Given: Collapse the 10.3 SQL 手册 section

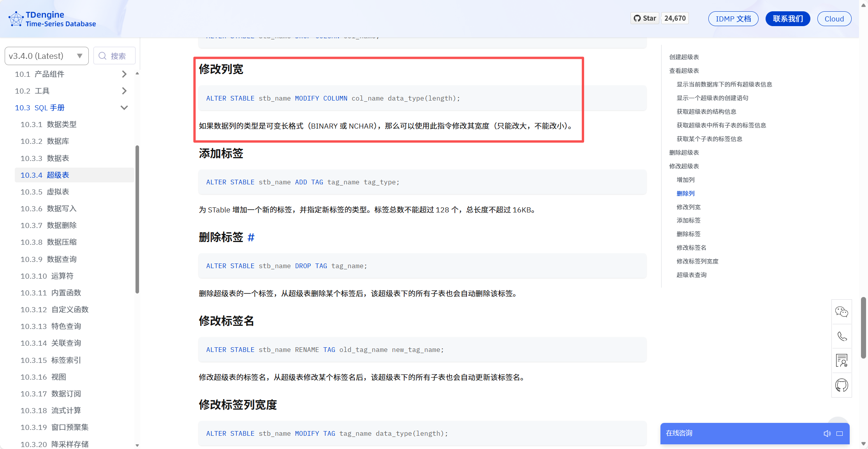Looking at the screenshot, I should click(124, 108).
